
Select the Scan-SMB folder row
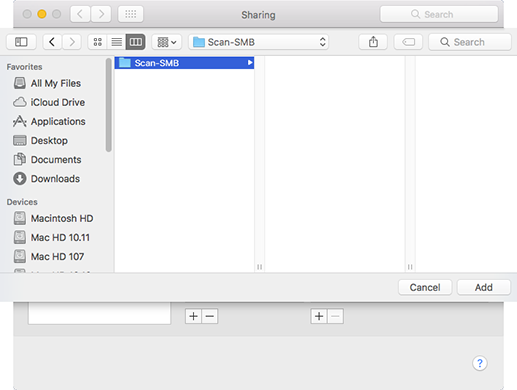pos(184,63)
